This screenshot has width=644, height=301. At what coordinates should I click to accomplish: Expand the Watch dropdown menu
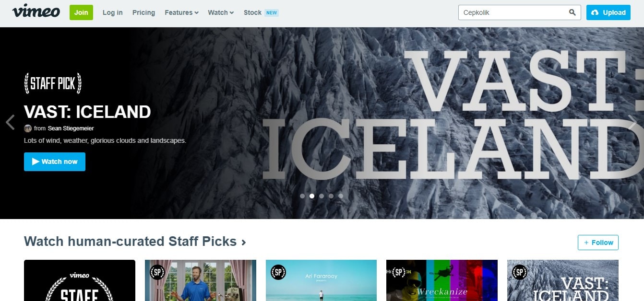point(221,12)
